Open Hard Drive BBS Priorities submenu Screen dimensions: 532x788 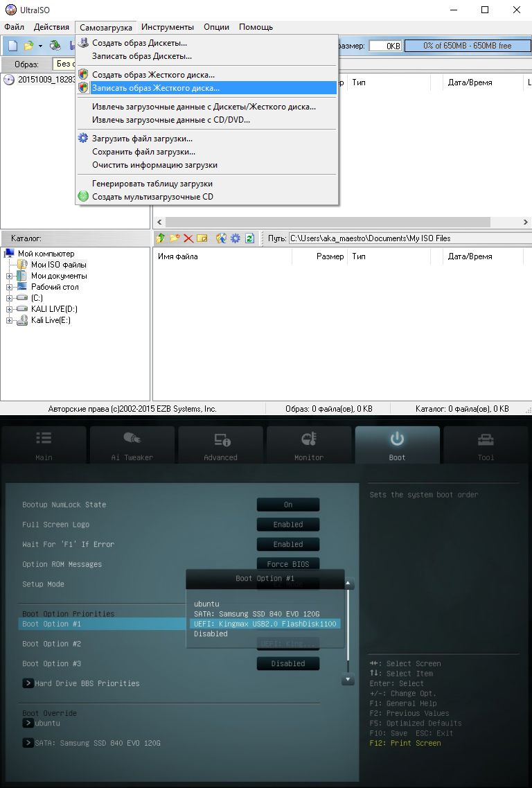point(81,683)
